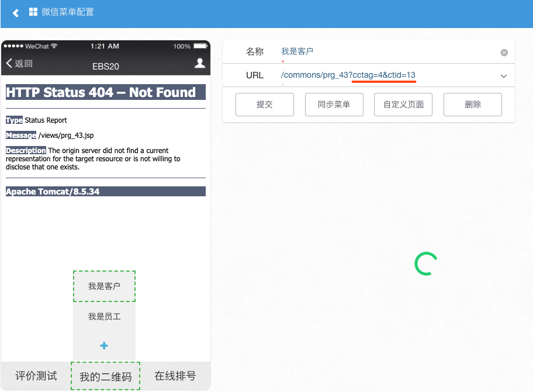Viewport: 533px width, 392px height.
Task: Click the back arrow in the top header
Action: click(x=16, y=13)
